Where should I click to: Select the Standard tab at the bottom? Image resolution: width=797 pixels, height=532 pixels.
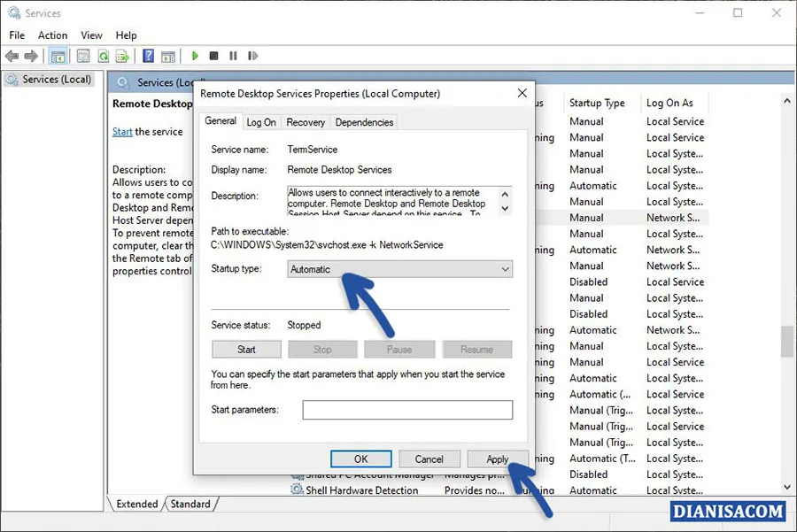tap(190, 504)
